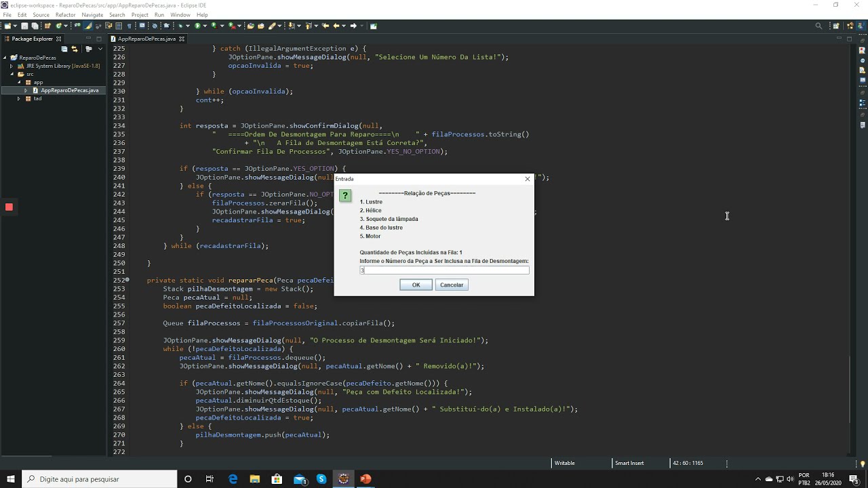Select the Package Explorer tab

[x=33, y=39]
